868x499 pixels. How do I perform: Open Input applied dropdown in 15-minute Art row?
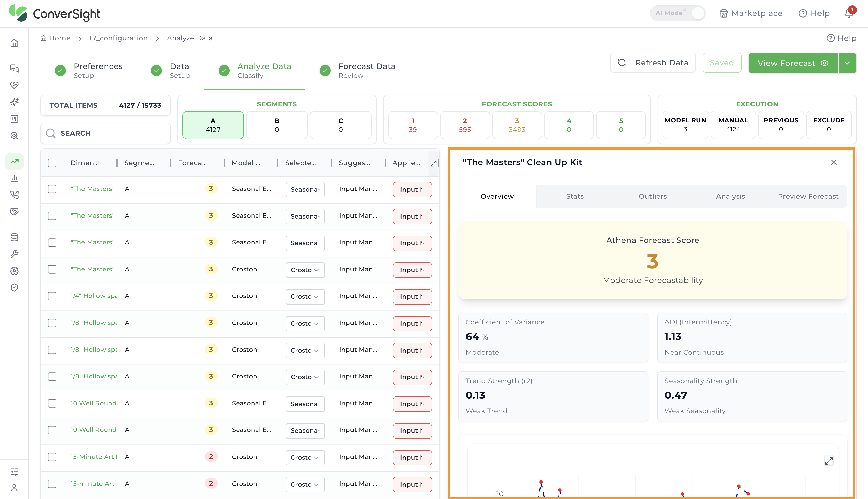pos(412,484)
